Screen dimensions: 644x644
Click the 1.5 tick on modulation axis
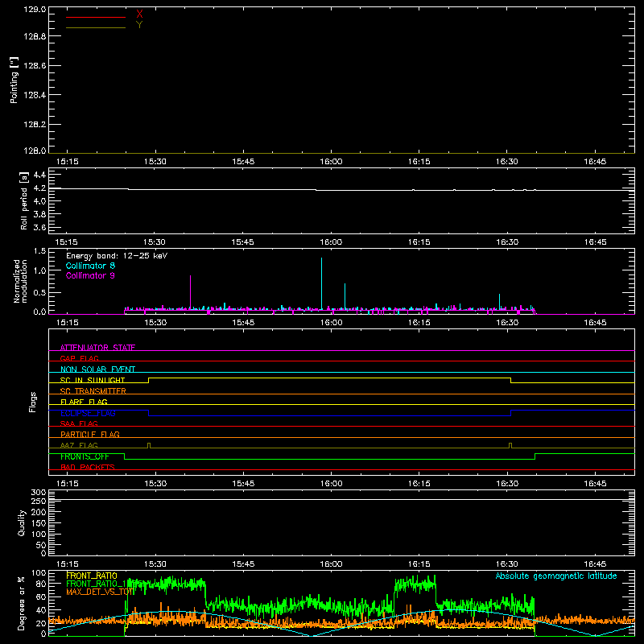point(39,250)
